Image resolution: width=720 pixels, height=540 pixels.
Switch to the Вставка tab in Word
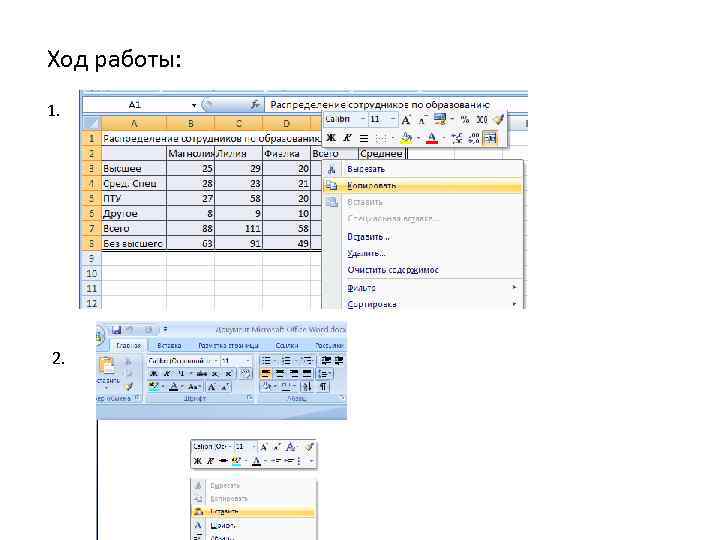(169, 345)
